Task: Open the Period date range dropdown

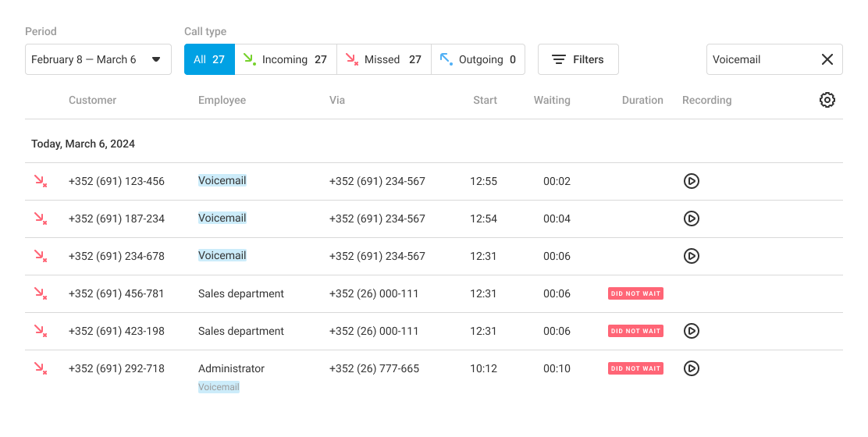Action: click(98, 59)
